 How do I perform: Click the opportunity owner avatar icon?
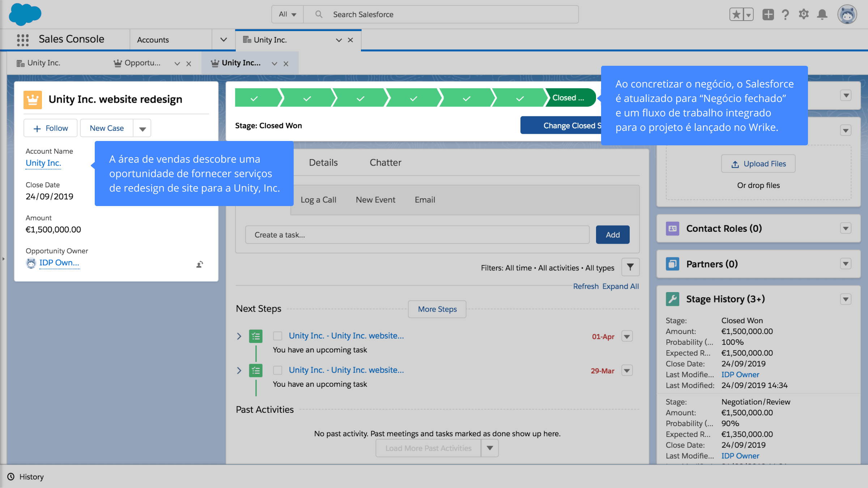[31, 263]
